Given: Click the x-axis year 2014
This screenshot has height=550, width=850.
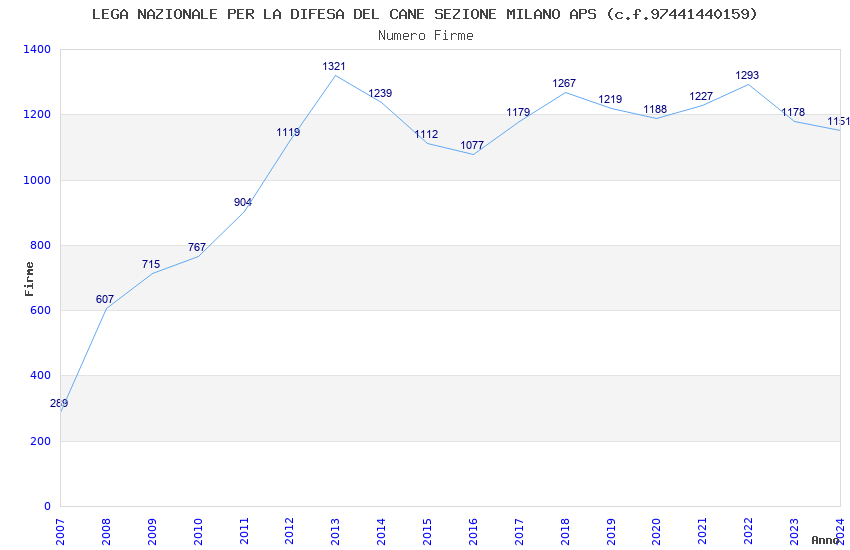Looking at the screenshot, I should [382, 531].
